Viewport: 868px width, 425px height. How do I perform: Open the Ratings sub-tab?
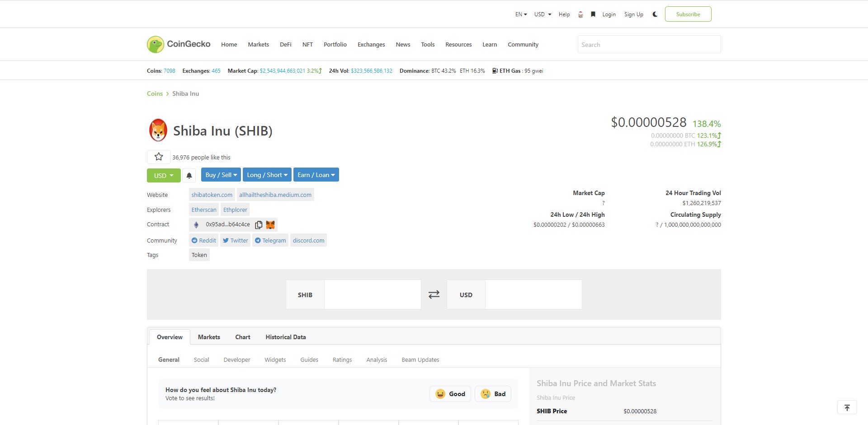pyautogui.click(x=342, y=360)
